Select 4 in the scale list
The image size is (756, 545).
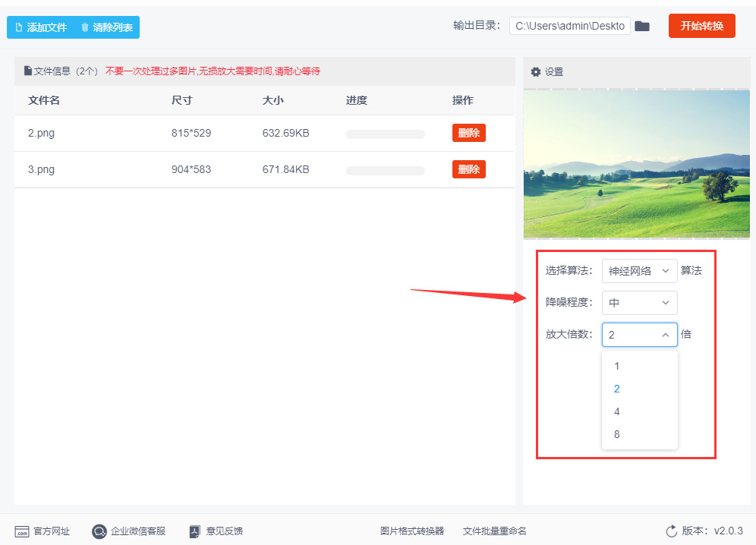(x=639, y=411)
